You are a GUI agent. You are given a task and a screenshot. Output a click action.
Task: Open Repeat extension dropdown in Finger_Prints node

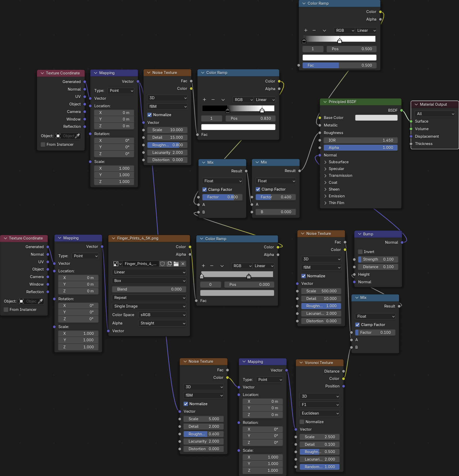pyautogui.click(x=149, y=298)
